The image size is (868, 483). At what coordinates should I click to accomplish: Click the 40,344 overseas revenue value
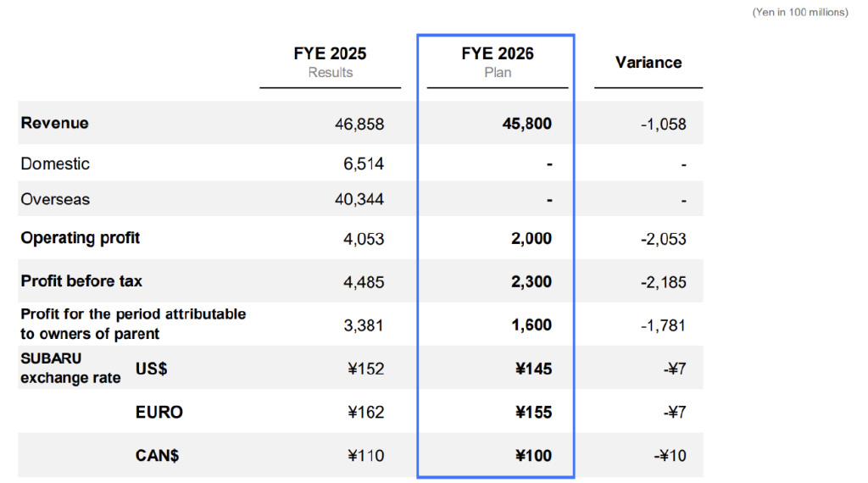(x=359, y=200)
